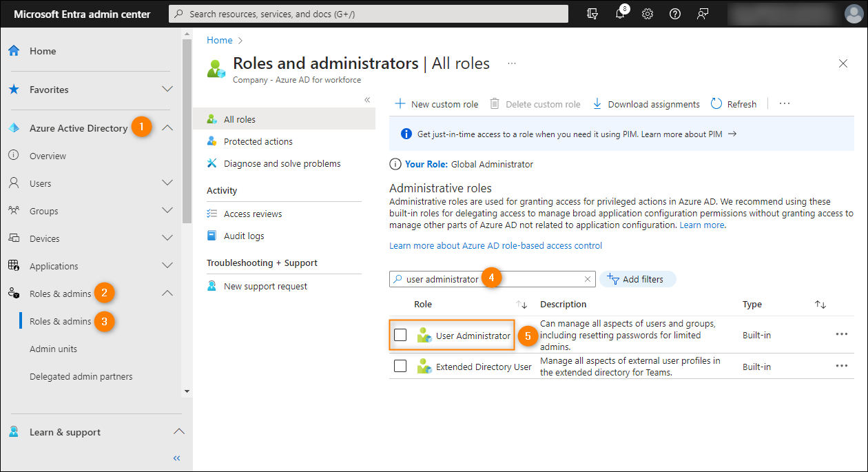Click the Roles & admins sidebar icon
The height and width of the screenshot is (472, 868).
14,294
